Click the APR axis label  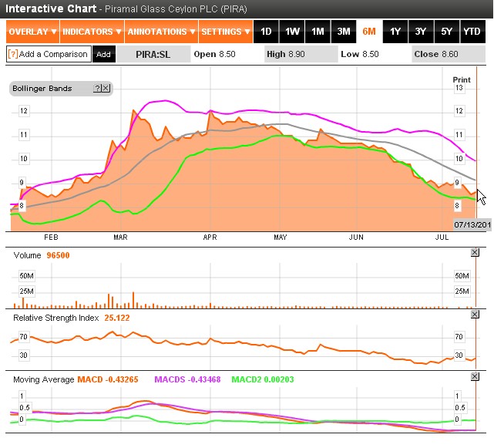[210, 237]
